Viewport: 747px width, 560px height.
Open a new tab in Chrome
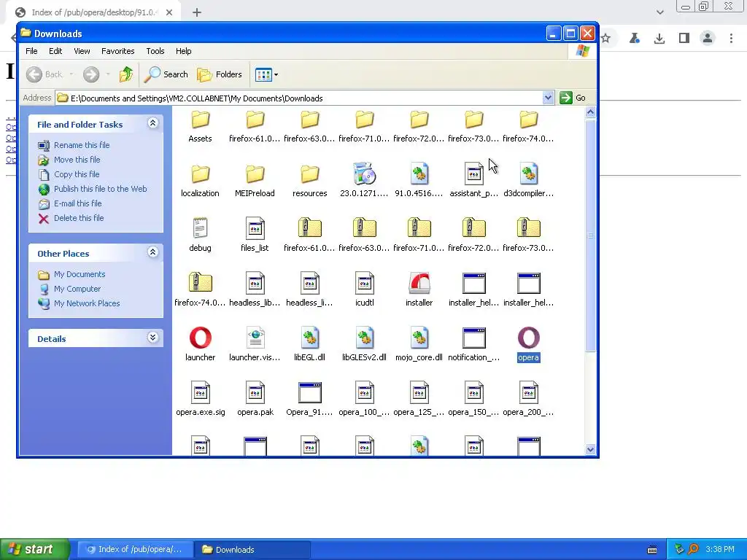pos(197,13)
